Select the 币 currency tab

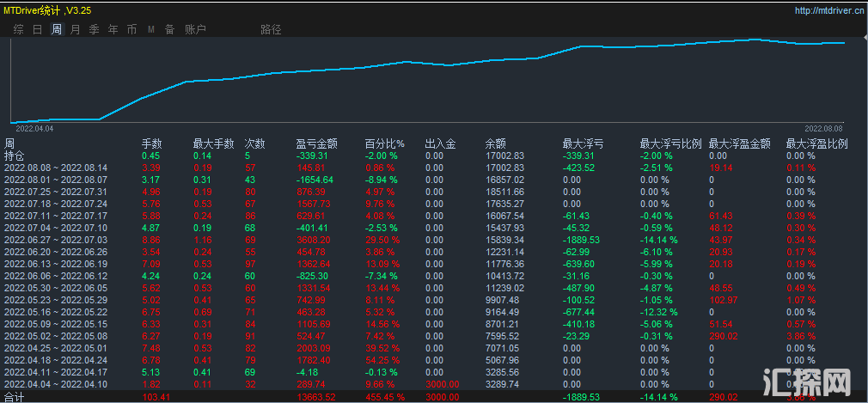click(131, 29)
